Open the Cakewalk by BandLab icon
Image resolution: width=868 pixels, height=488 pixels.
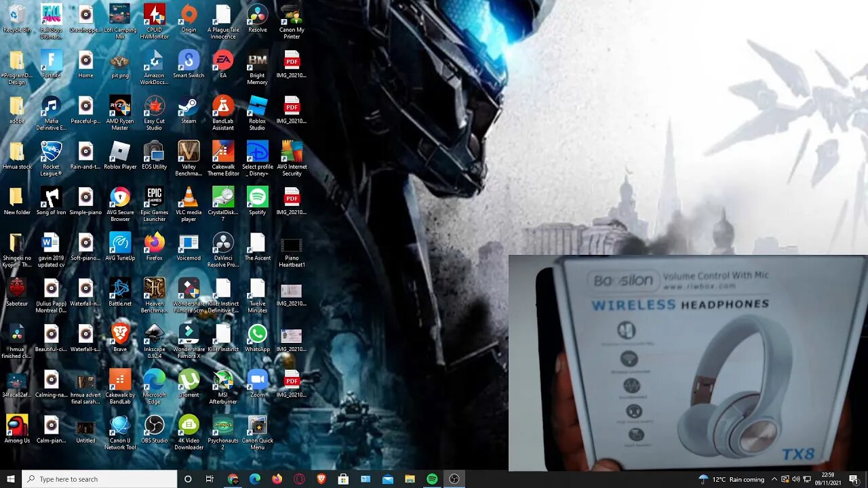click(x=120, y=386)
